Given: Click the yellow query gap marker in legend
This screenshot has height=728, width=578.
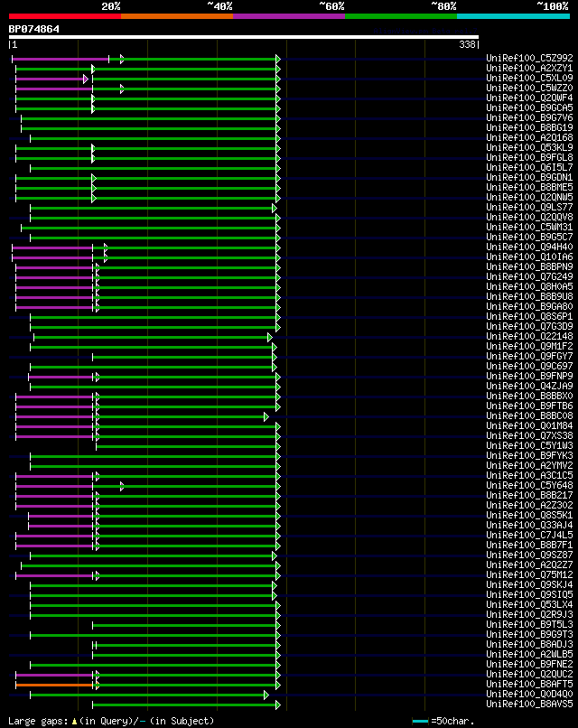Looking at the screenshot, I should [x=74, y=721].
